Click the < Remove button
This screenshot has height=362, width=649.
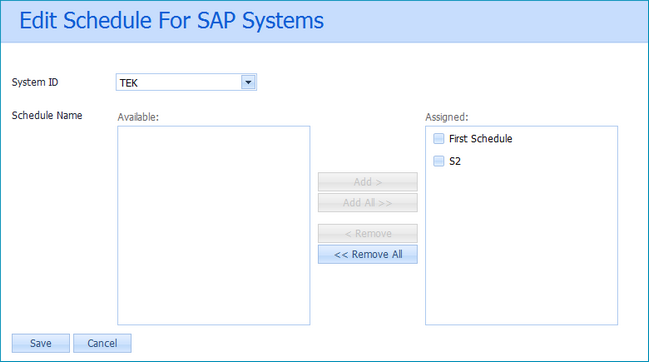tap(368, 233)
